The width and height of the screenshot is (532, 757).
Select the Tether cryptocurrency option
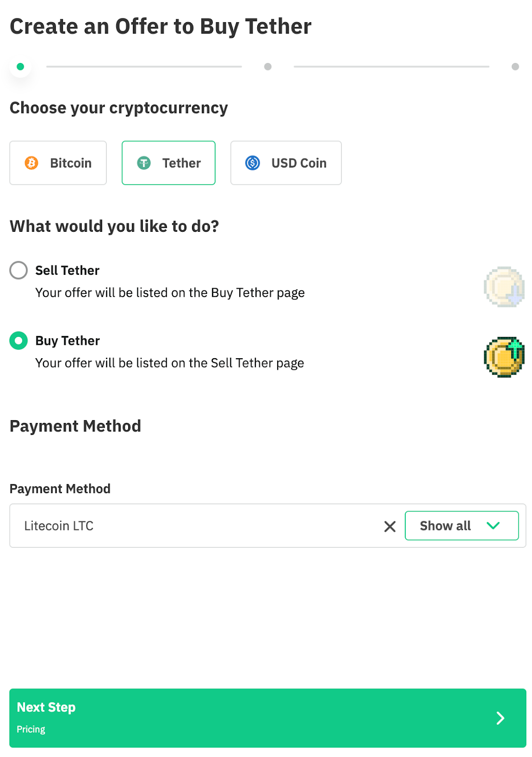coord(168,163)
